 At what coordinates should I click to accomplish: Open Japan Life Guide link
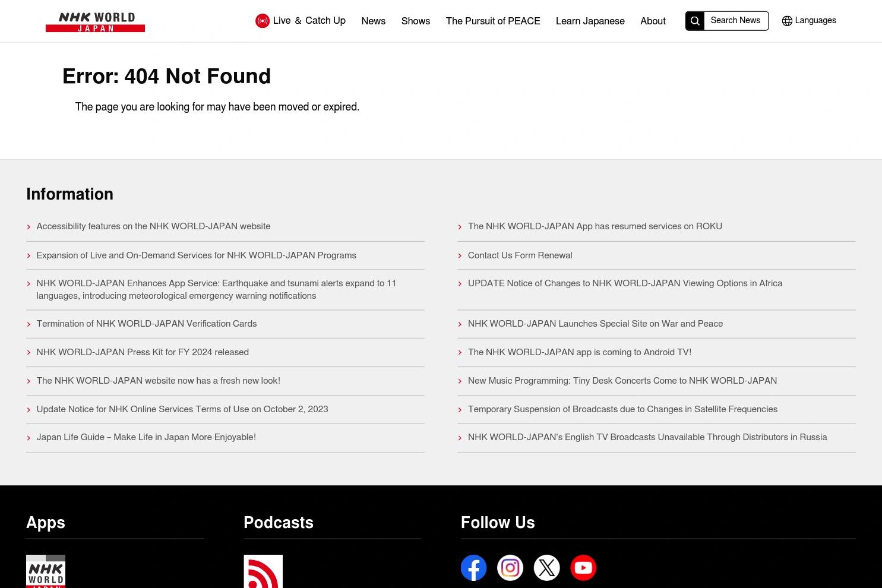point(146,437)
